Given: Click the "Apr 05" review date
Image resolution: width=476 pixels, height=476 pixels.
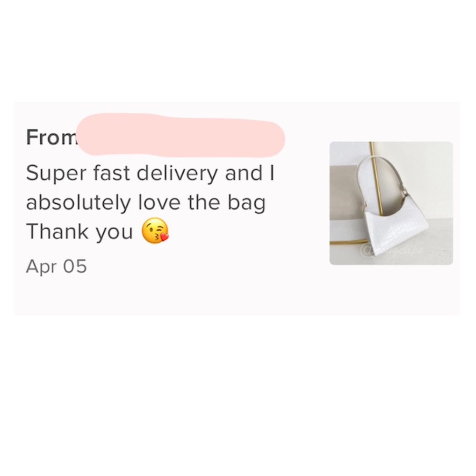Looking at the screenshot, I should coord(57,266).
